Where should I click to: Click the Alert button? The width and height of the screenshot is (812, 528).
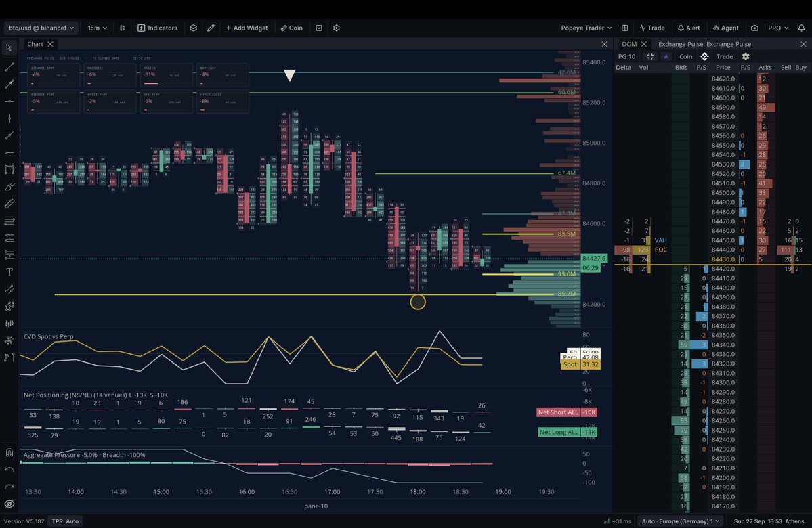(689, 28)
